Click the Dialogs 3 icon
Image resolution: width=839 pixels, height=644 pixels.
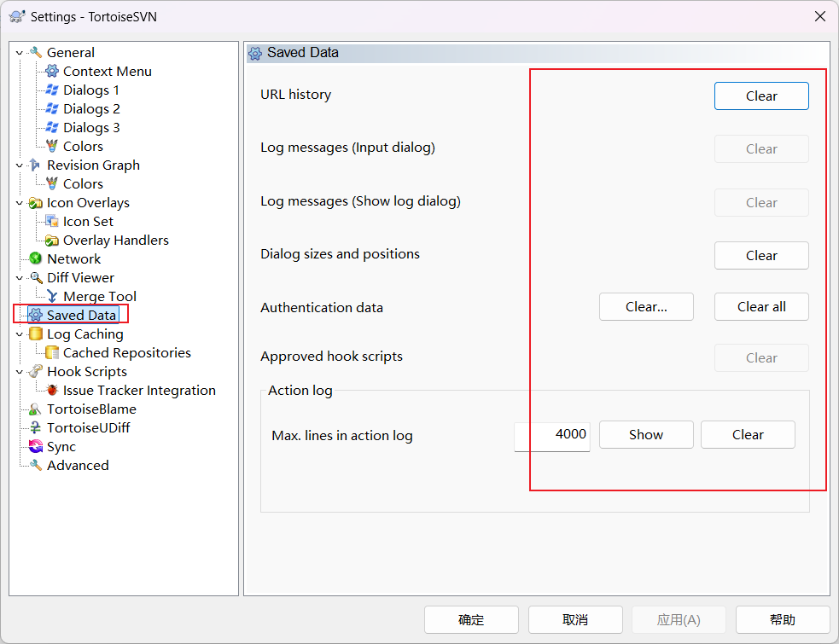[x=52, y=127]
